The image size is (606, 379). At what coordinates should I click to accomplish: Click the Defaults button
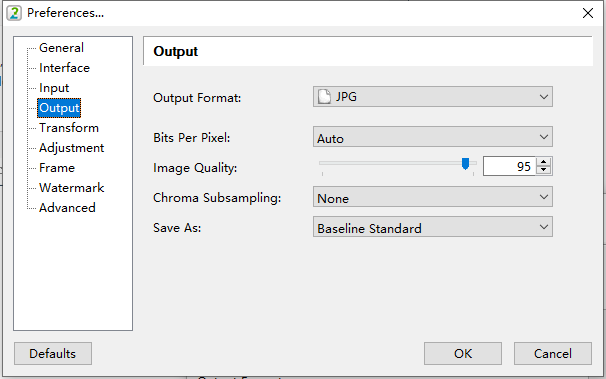point(53,354)
